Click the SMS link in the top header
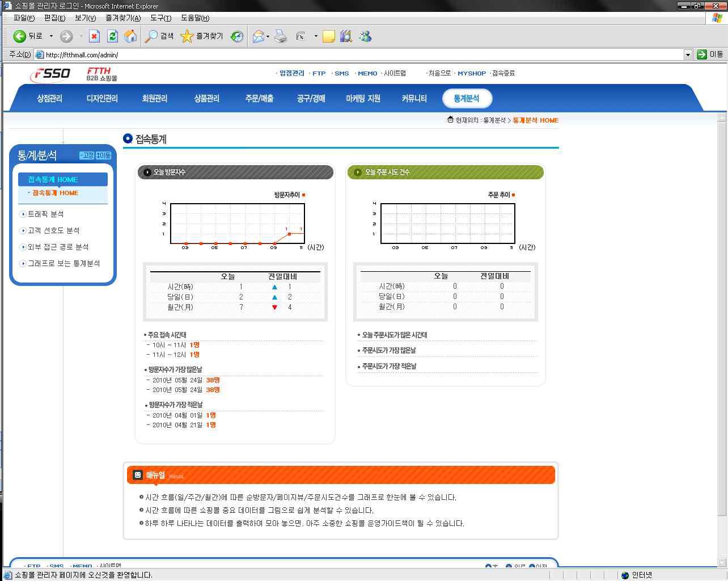 (x=342, y=73)
